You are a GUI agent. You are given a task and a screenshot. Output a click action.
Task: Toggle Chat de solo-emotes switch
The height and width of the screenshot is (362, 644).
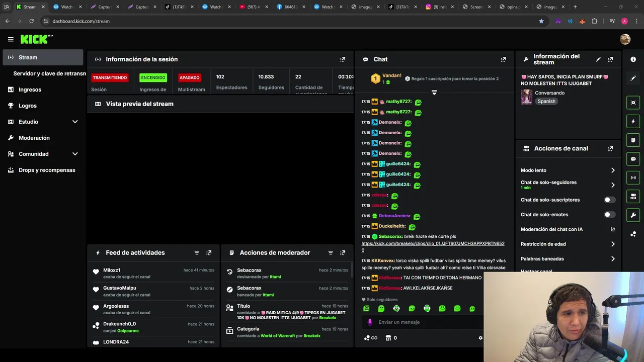(x=610, y=215)
